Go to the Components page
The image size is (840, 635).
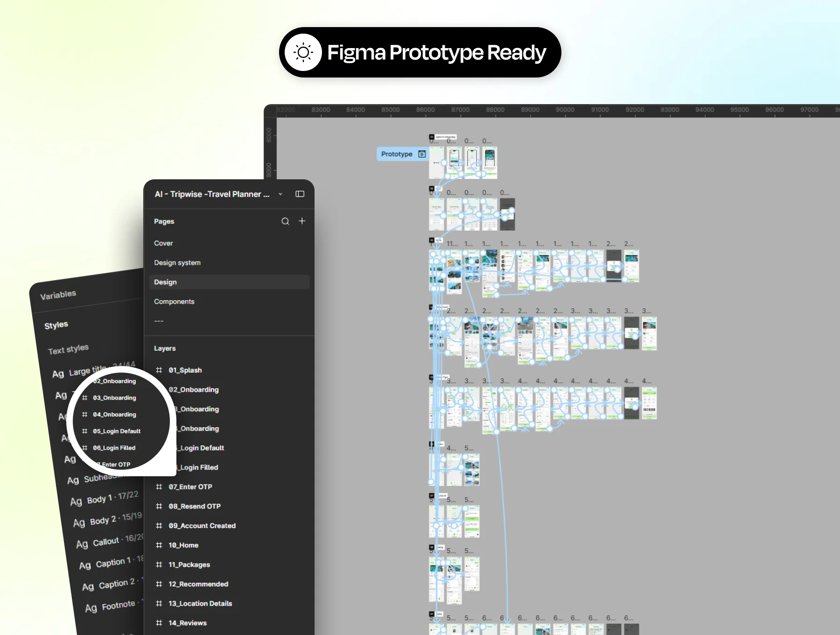click(174, 302)
